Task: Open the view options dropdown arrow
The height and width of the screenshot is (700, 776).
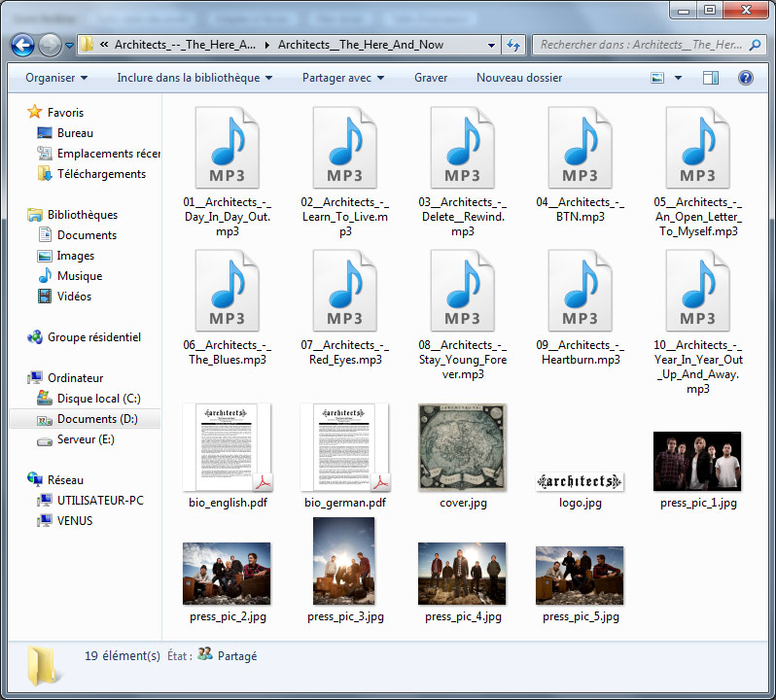Action: tap(678, 78)
